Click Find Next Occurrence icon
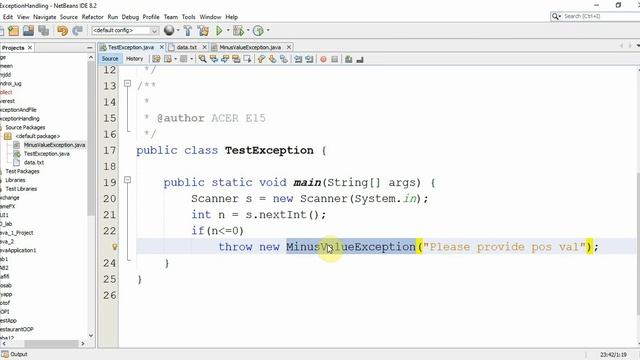 tap(225, 59)
